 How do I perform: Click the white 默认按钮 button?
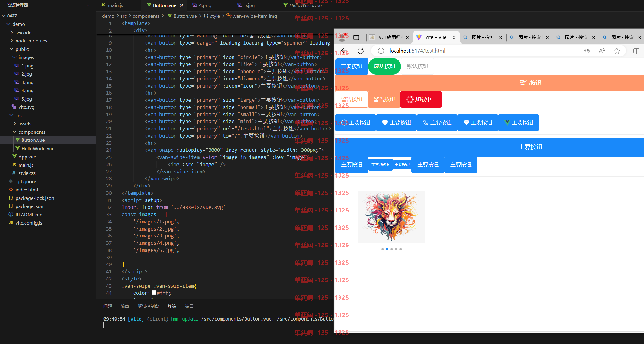coord(417,66)
